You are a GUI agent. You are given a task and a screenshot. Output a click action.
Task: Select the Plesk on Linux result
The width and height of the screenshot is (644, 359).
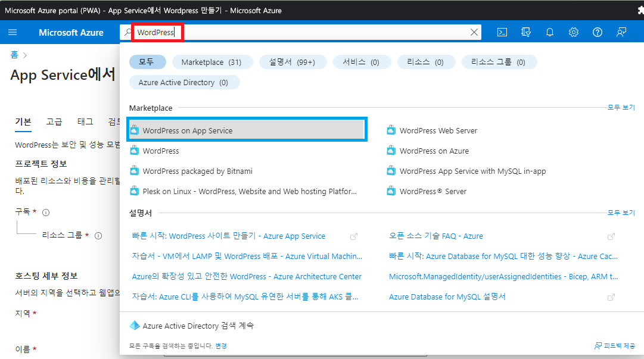(x=250, y=191)
